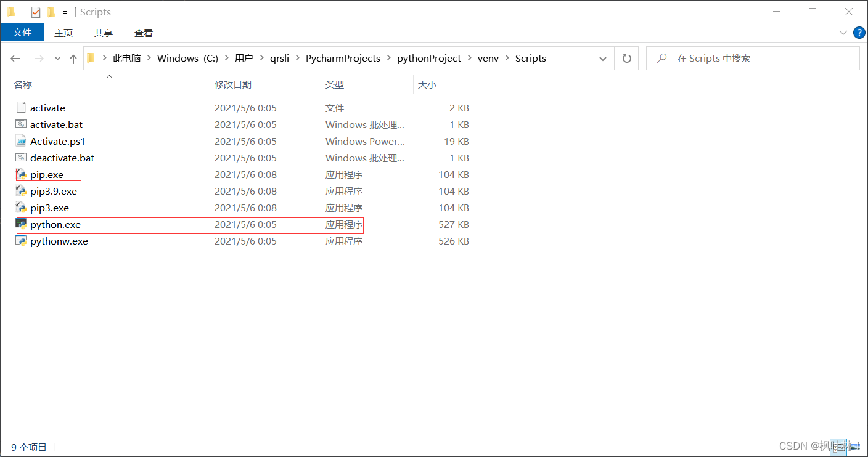Viewport: 868px width, 457px height.
Task: Click 文件 type cell of activate
Action: click(335, 108)
